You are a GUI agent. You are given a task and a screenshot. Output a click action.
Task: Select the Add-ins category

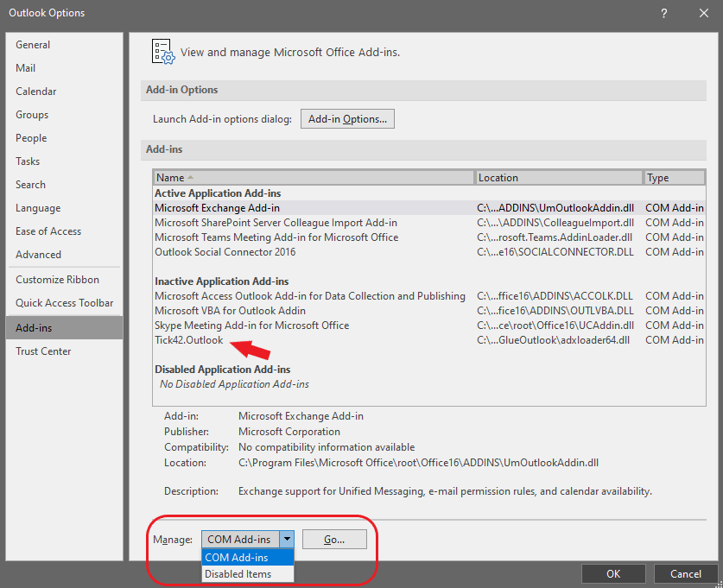tap(65, 328)
